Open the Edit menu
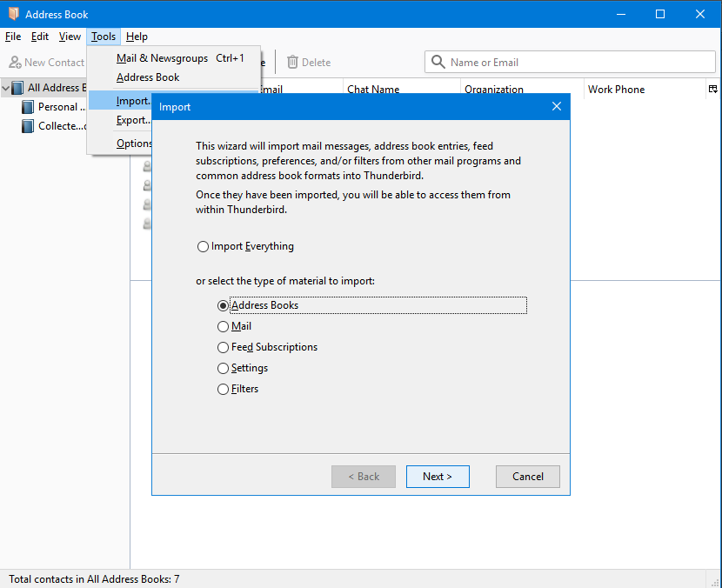722x588 pixels. 40,37
